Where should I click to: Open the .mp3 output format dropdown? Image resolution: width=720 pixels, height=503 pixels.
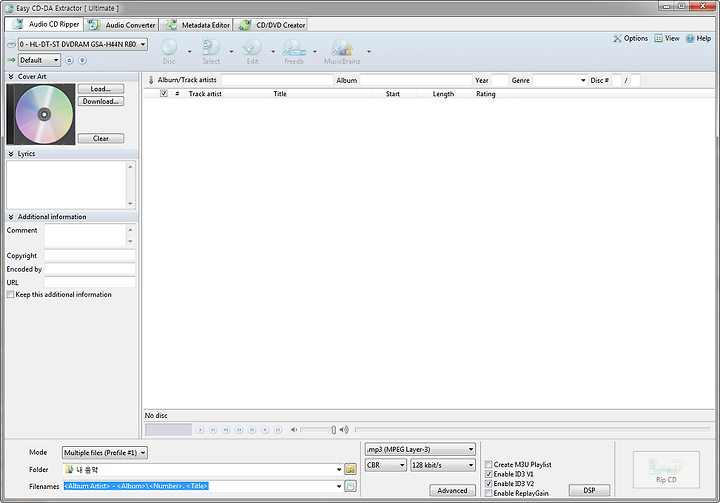tap(420, 449)
